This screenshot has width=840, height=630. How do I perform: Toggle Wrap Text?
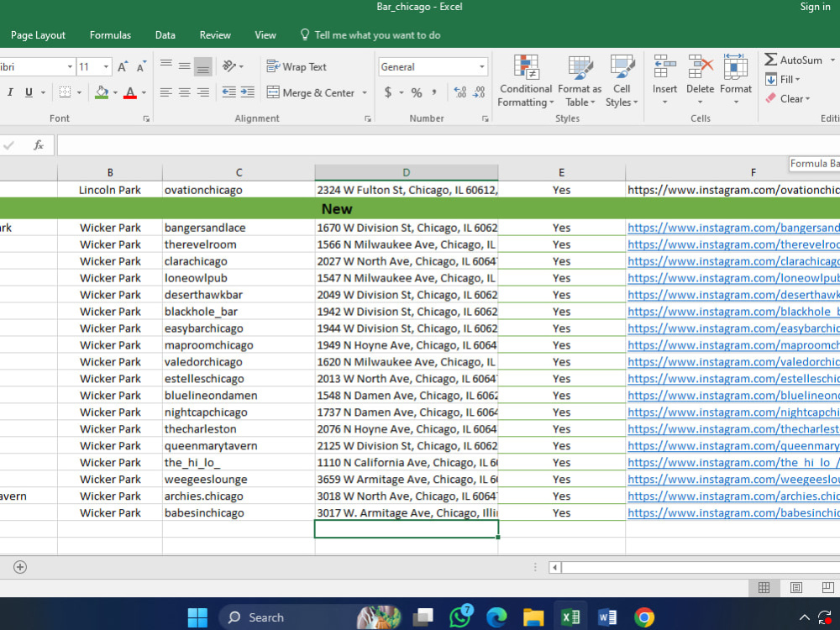[x=297, y=66]
